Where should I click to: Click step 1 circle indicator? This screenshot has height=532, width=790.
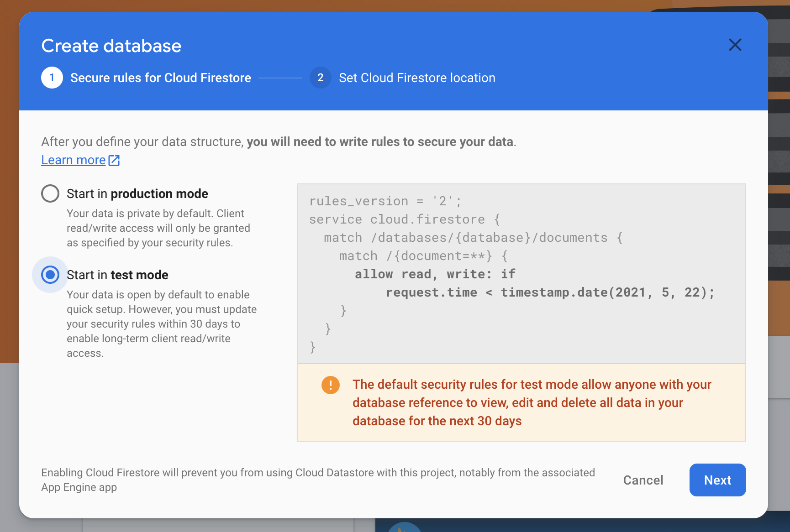pos(52,78)
